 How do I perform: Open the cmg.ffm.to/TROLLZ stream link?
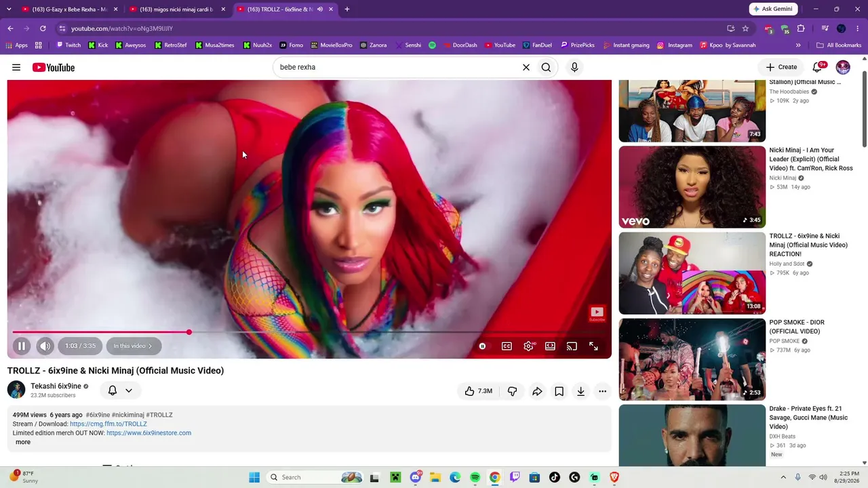pyautogui.click(x=108, y=424)
